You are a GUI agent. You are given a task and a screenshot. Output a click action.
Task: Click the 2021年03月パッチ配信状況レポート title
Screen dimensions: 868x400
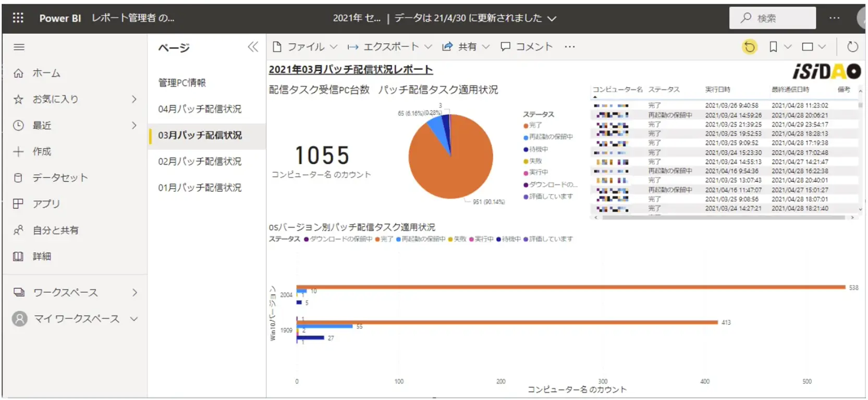[350, 69]
